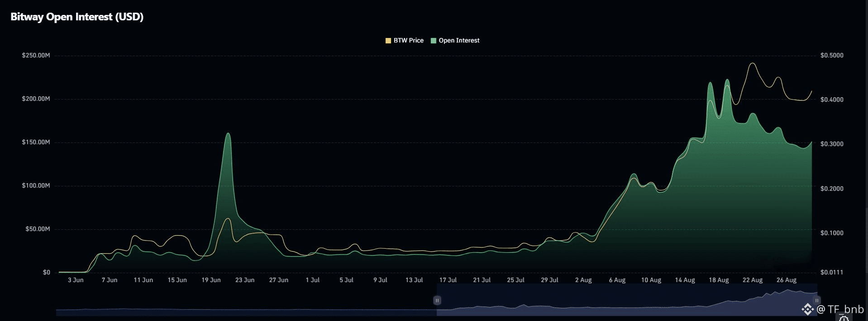Viewport: 868px width, 321px height.
Task: Click the 6 Aug date label
Action: 617,280
